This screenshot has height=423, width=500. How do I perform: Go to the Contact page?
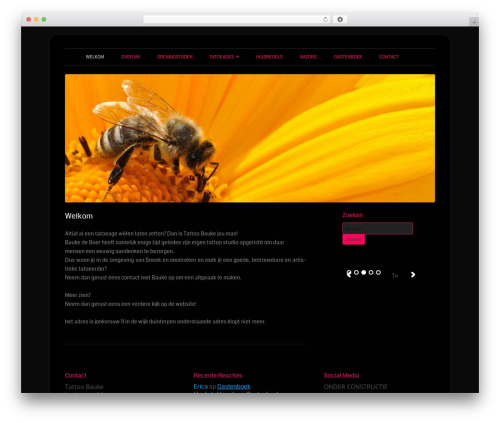pyautogui.click(x=389, y=57)
